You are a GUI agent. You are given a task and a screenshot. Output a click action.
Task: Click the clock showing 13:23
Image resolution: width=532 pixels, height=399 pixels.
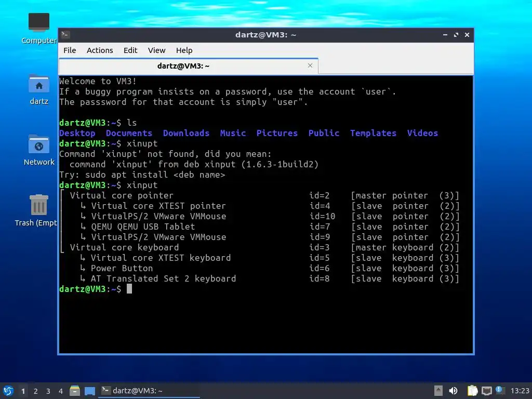pos(520,391)
